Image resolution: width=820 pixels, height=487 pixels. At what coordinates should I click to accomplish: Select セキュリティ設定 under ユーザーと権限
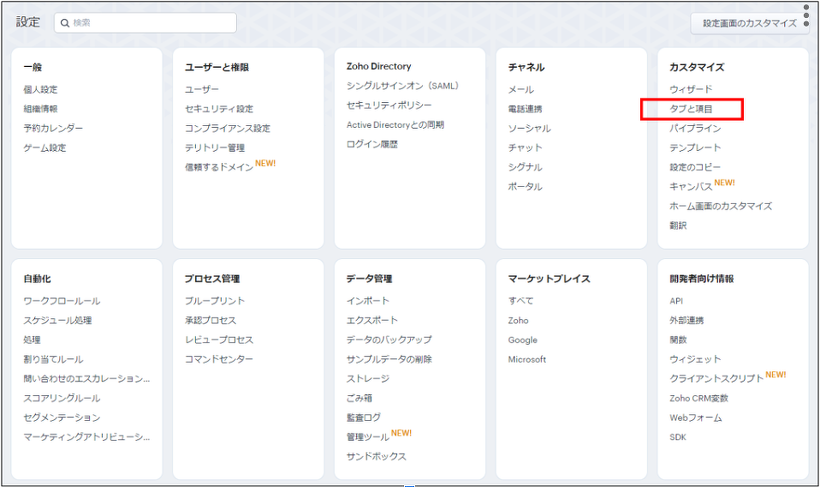(219, 109)
